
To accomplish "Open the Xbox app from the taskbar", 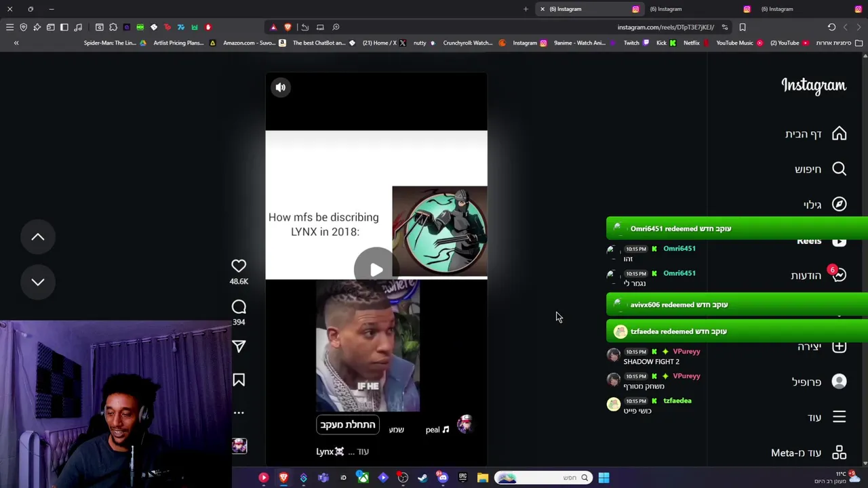I will pyautogui.click(x=363, y=478).
